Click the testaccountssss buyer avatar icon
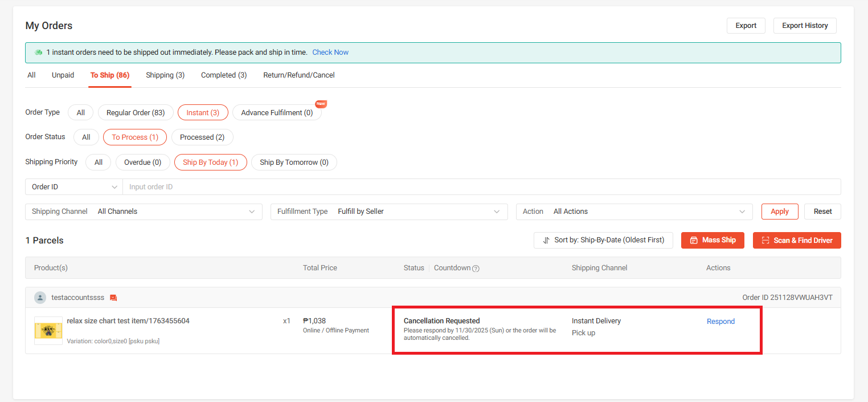 40,298
